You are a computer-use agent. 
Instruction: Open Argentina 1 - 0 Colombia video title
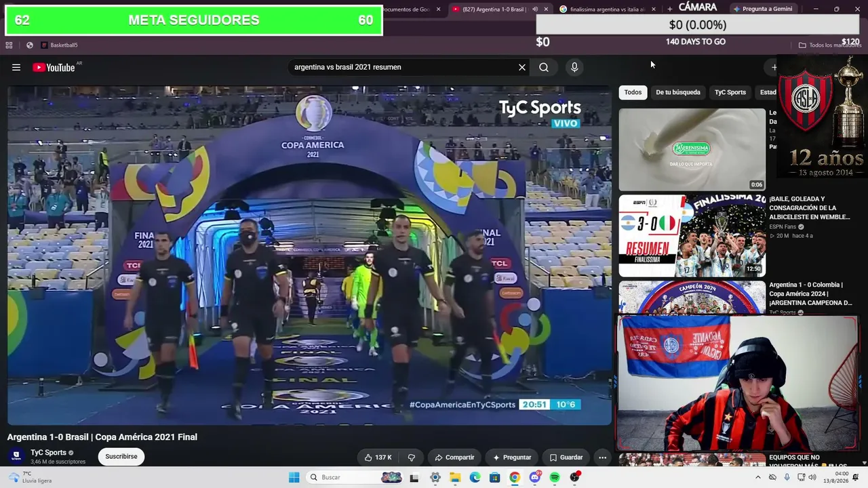[810, 294]
